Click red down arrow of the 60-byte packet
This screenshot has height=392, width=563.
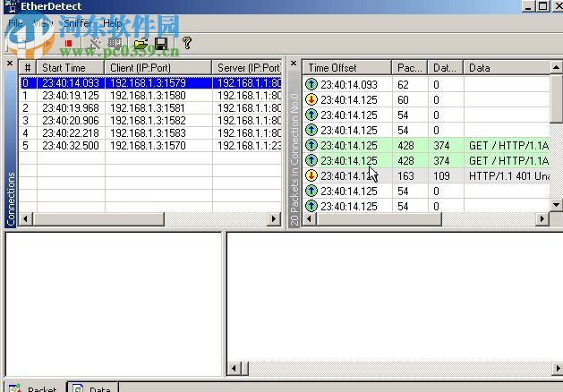tap(311, 100)
